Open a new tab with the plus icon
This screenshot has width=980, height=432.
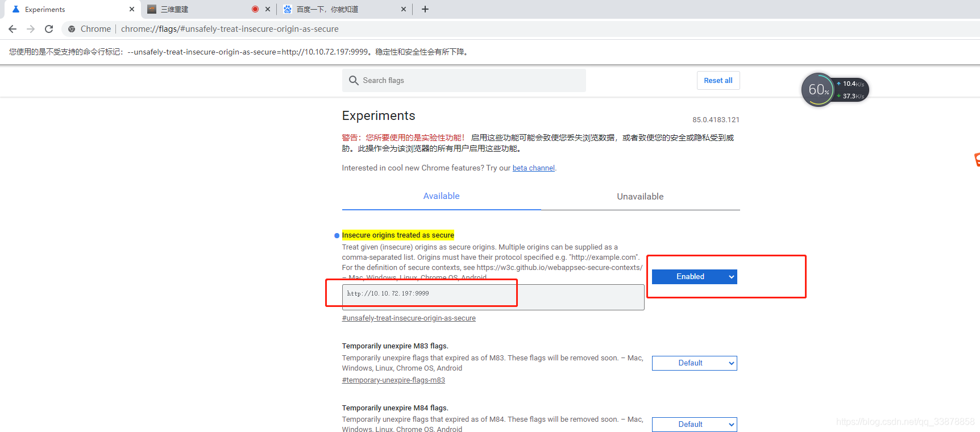coord(425,9)
